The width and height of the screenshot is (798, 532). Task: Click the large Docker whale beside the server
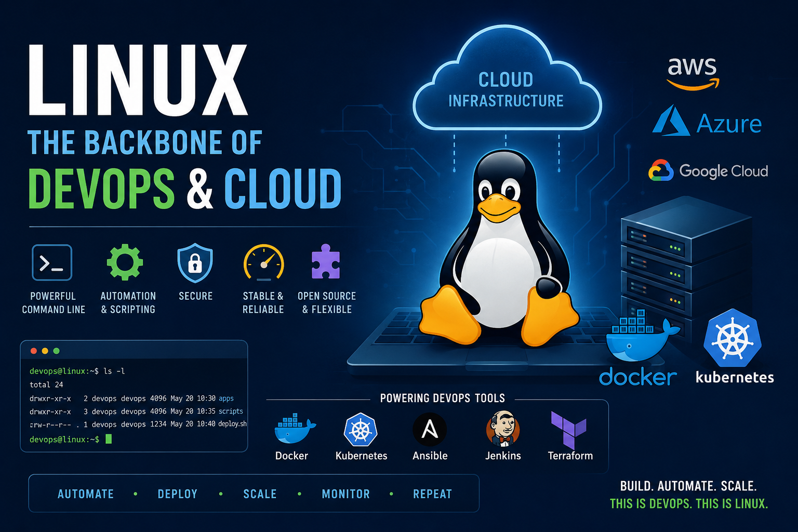pyautogui.click(x=642, y=336)
